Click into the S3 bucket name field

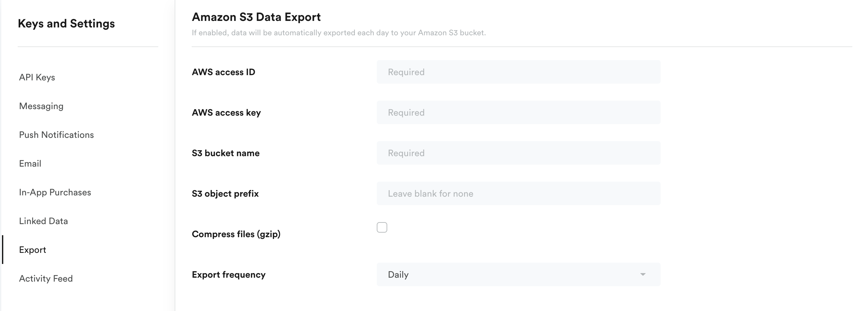point(518,153)
